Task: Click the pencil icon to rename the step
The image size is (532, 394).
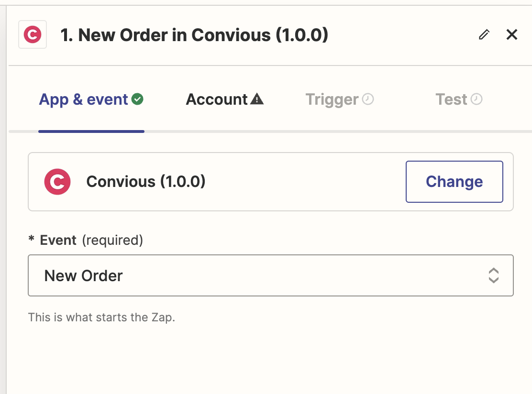Action: pos(484,34)
